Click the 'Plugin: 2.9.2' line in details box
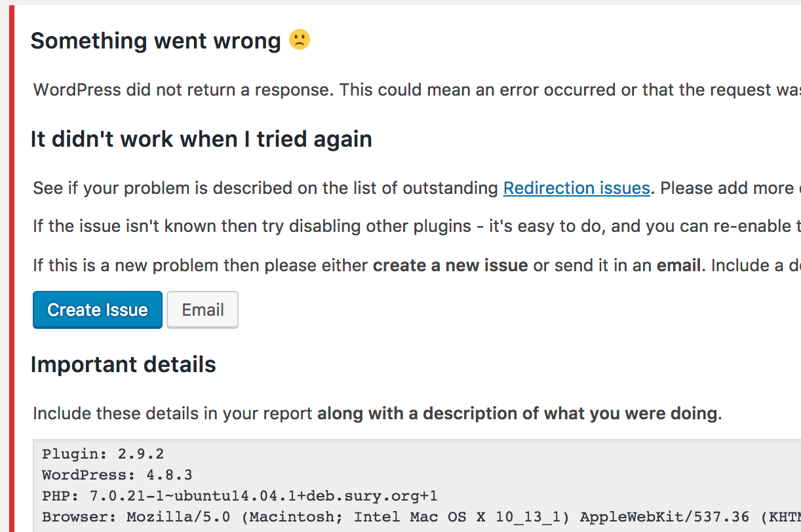 [103, 454]
